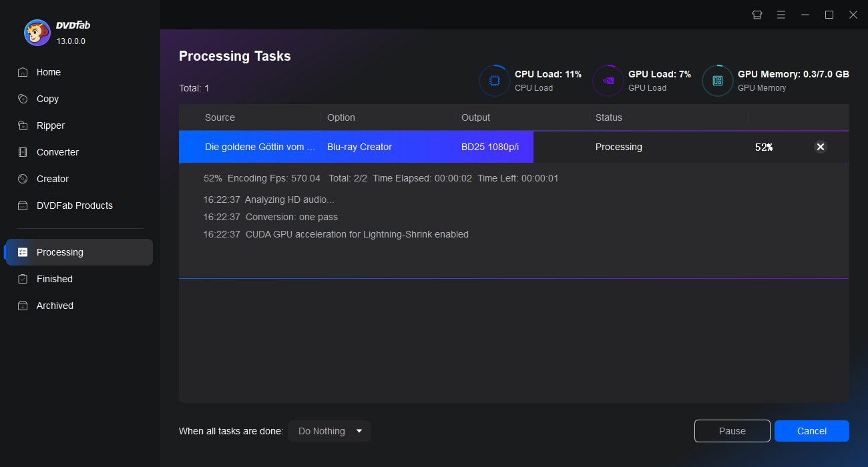Click the GPU Memory indicator icon
868x467 pixels.
tap(717, 80)
